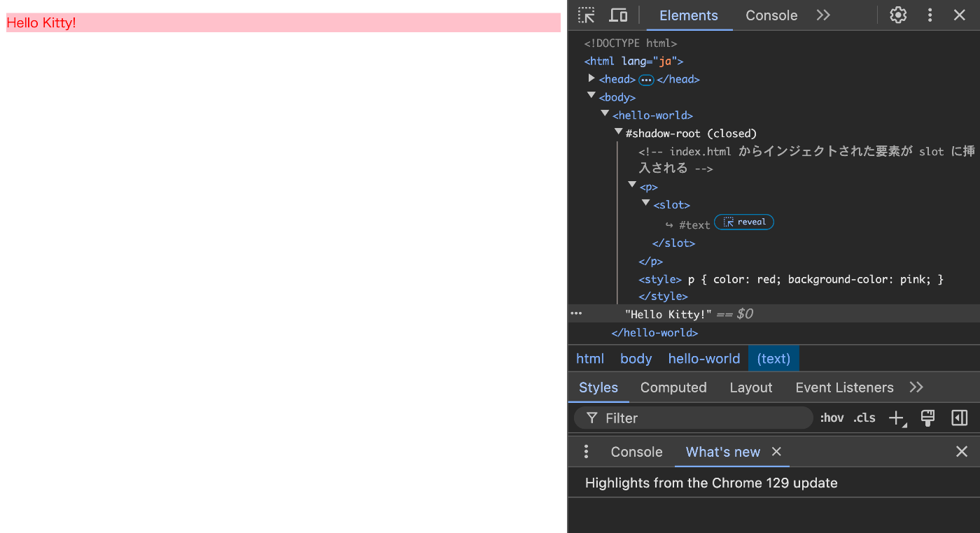The width and height of the screenshot is (980, 533).
Task: Select the "Hello Kitty!" text node
Action: (668, 314)
